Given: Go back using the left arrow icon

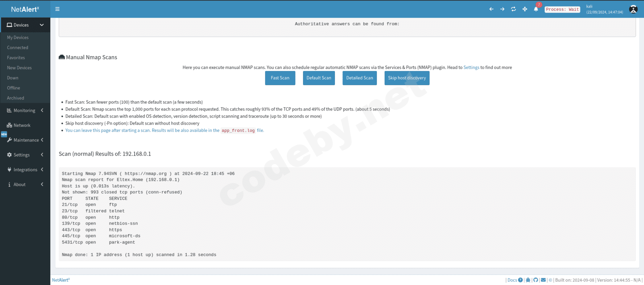Looking at the screenshot, I should click(x=491, y=9).
